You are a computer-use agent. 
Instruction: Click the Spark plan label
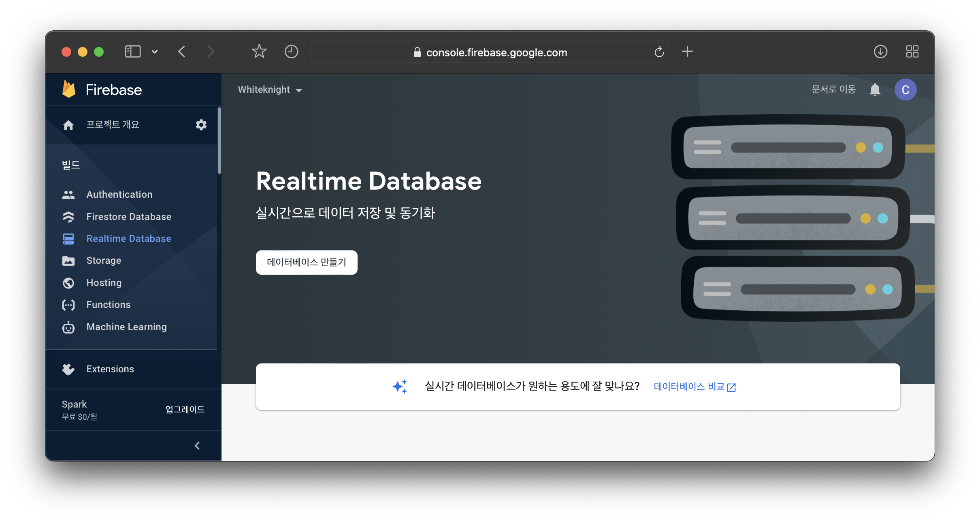(x=74, y=404)
